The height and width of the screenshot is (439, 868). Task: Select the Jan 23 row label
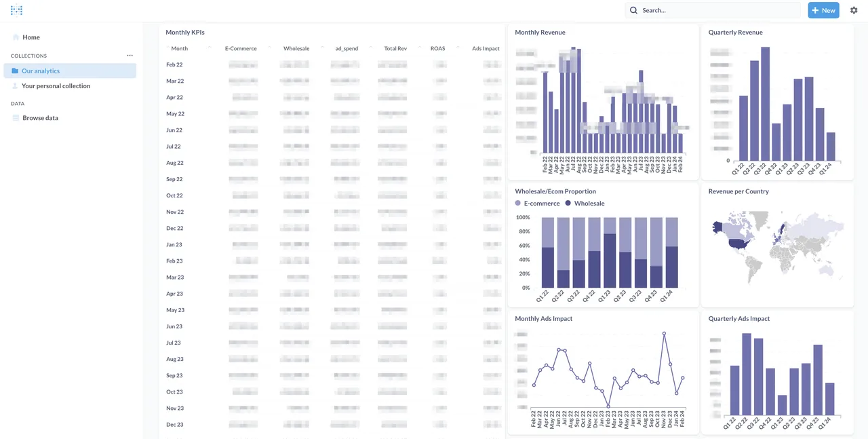tap(174, 244)
